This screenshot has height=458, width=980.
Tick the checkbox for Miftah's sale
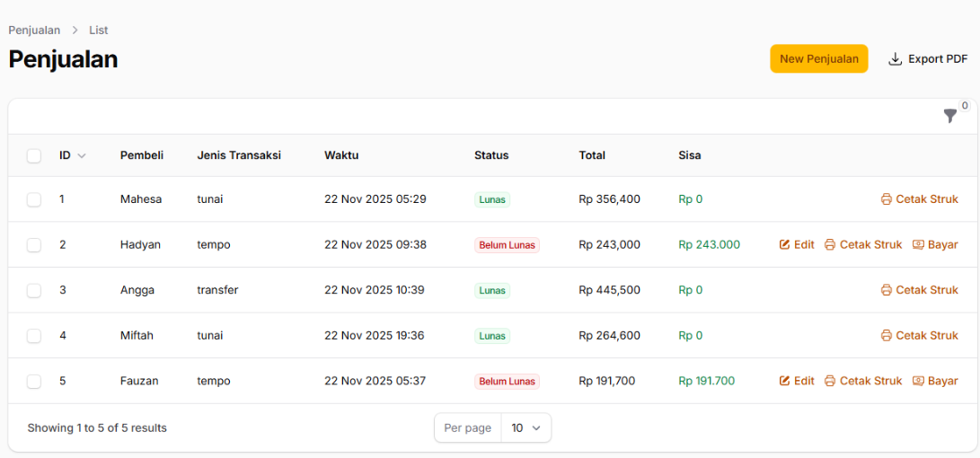pos(34,336)
